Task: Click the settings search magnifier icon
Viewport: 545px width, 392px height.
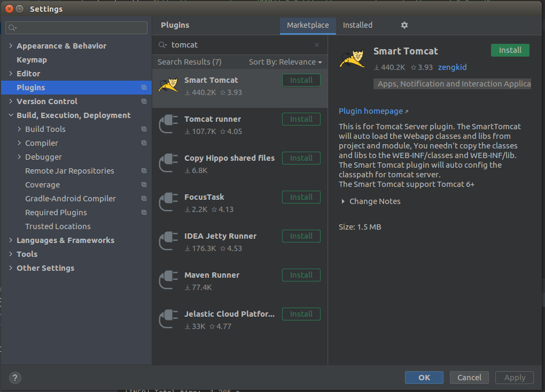Action: [12, 28]
